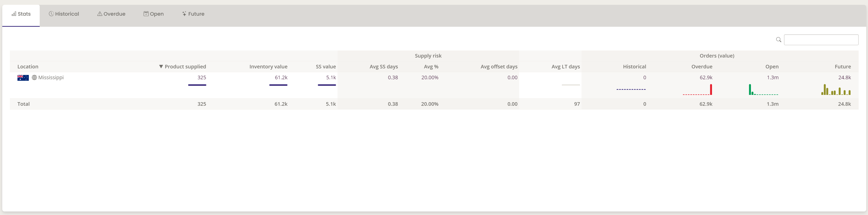Click the Open tab box icon
This screenshot has height=215, width=868.
click(146, 14)
